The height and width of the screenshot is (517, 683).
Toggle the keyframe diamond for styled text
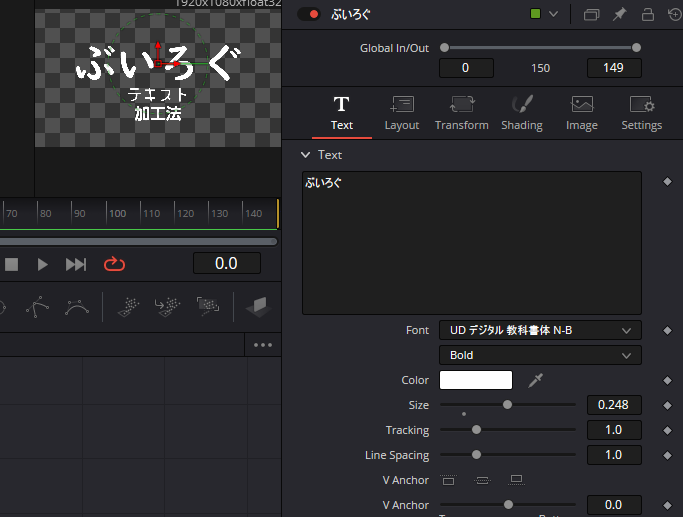(x=667, y=182)
